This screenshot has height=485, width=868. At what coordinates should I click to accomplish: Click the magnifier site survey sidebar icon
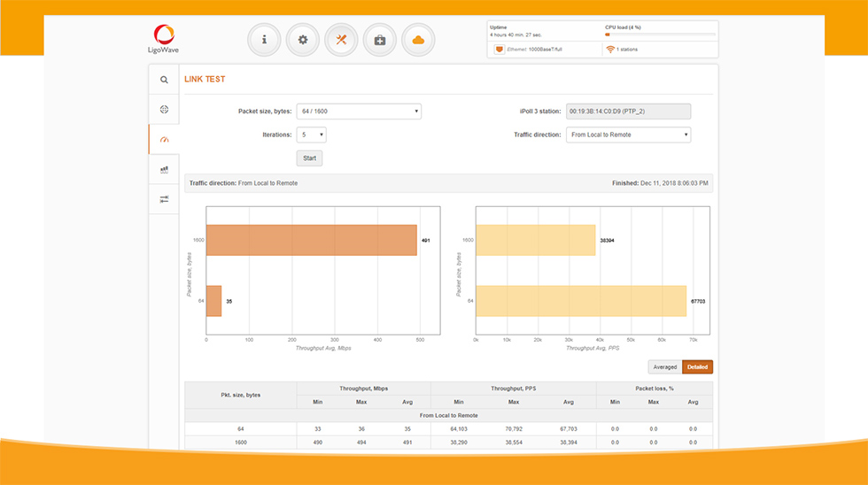pyautogui.click(x=164, y=80)
